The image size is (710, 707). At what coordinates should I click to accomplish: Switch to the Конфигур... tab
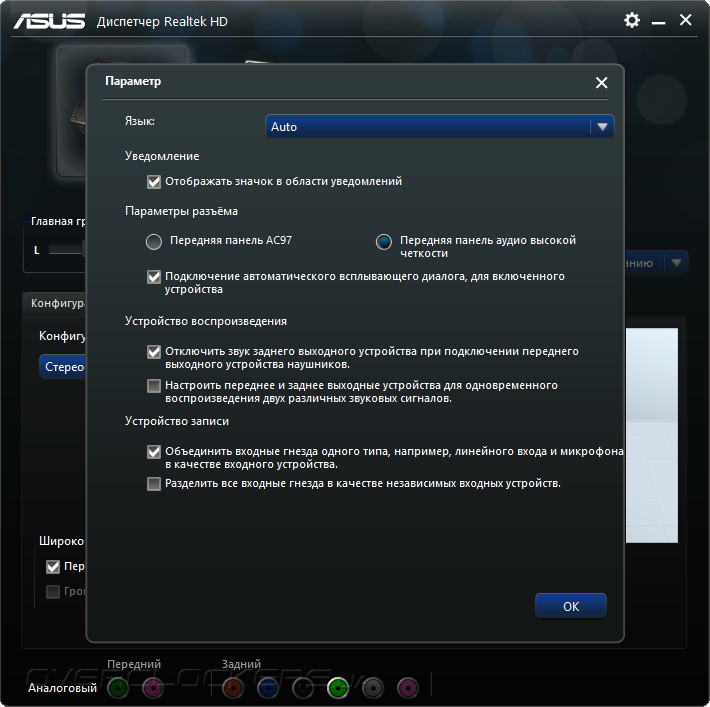[54, 303]
